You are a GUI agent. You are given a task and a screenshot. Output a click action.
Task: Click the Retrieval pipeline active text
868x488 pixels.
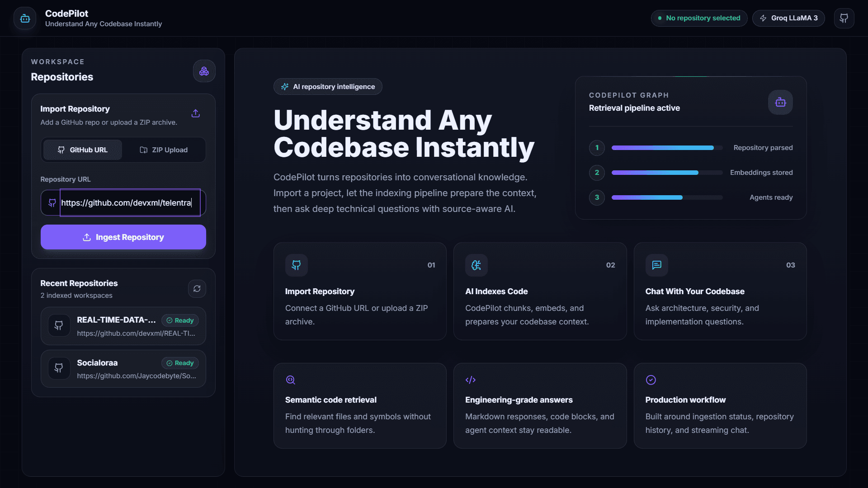click(634, 108)
